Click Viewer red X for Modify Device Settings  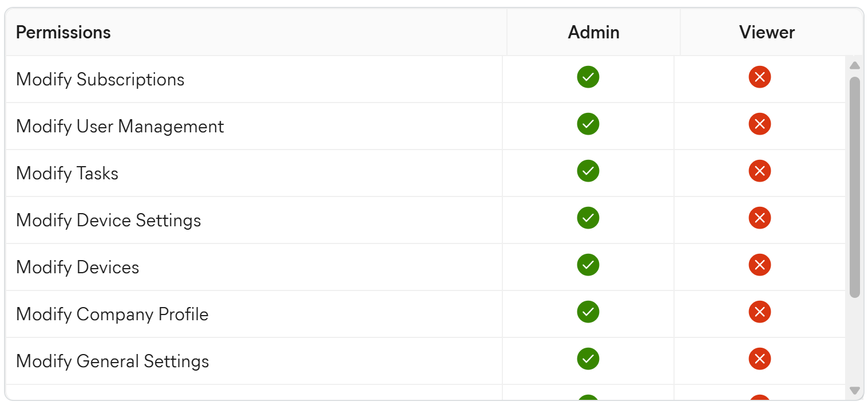759,218
